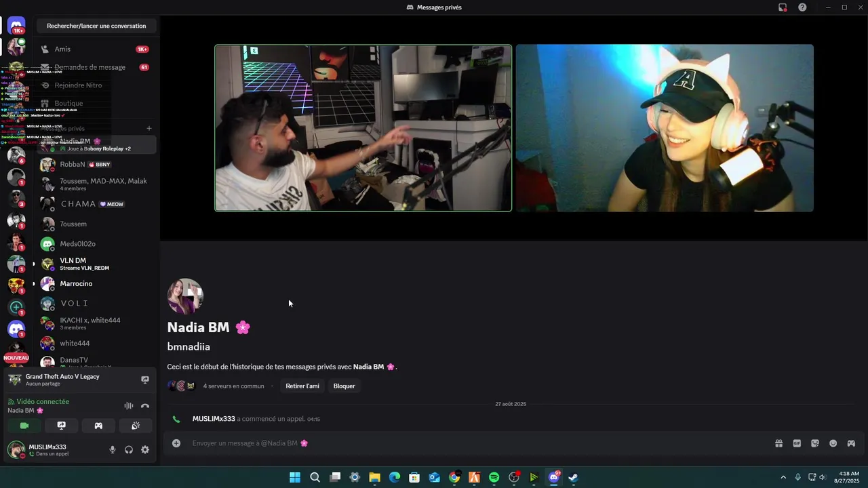The height and width of the screenshot is (488, 868).
Task: Focus the Envoyer un message input
Action: 475,443
